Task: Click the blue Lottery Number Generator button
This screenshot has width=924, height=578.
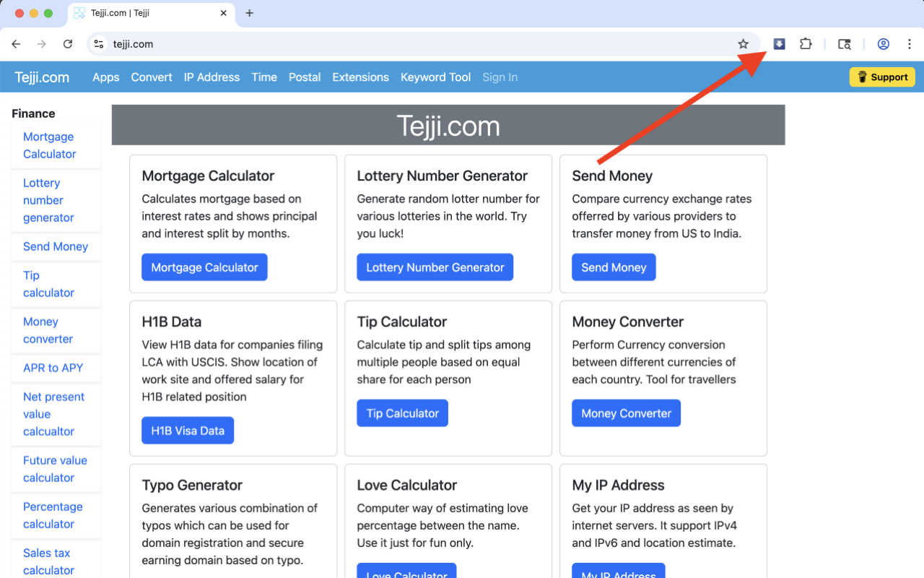Action: 435,267
